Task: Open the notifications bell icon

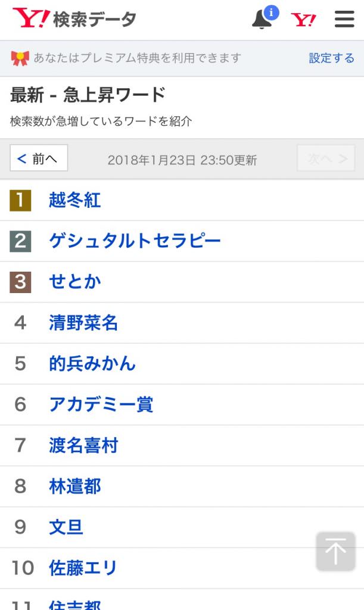Action: click(262, 20)
